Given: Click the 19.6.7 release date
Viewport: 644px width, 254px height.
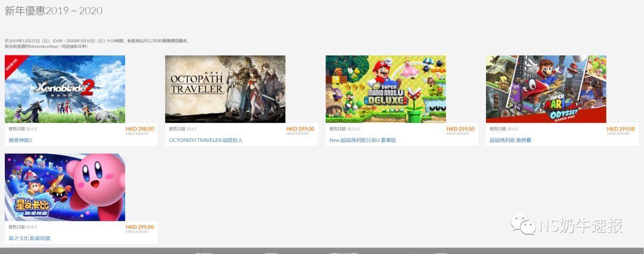Looking at the screenshot, I should point(191,129).
